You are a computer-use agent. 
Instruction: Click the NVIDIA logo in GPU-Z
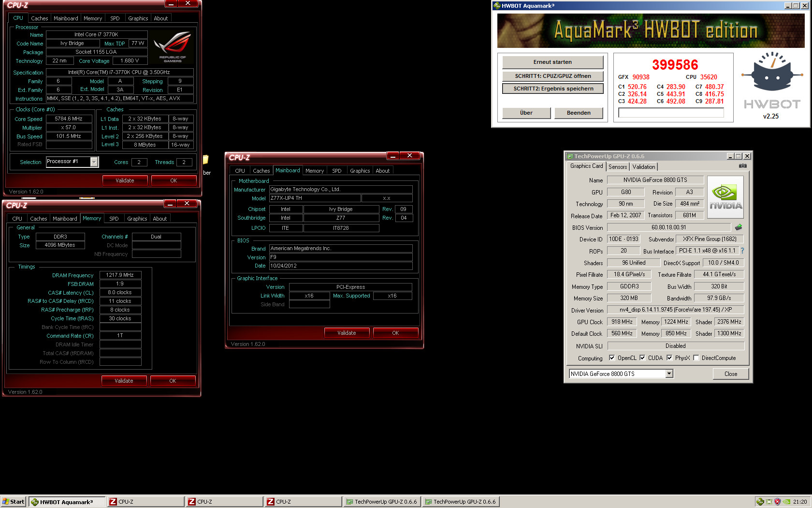pos(725,197)
